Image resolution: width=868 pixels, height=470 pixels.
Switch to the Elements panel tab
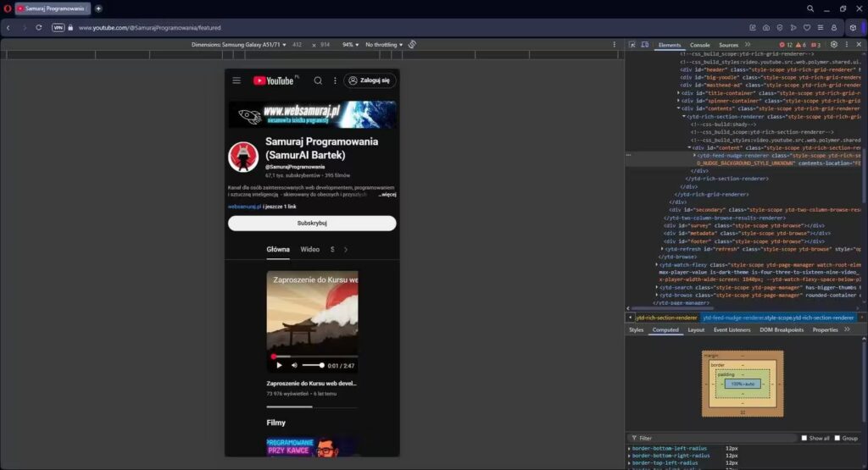(670, 46)
